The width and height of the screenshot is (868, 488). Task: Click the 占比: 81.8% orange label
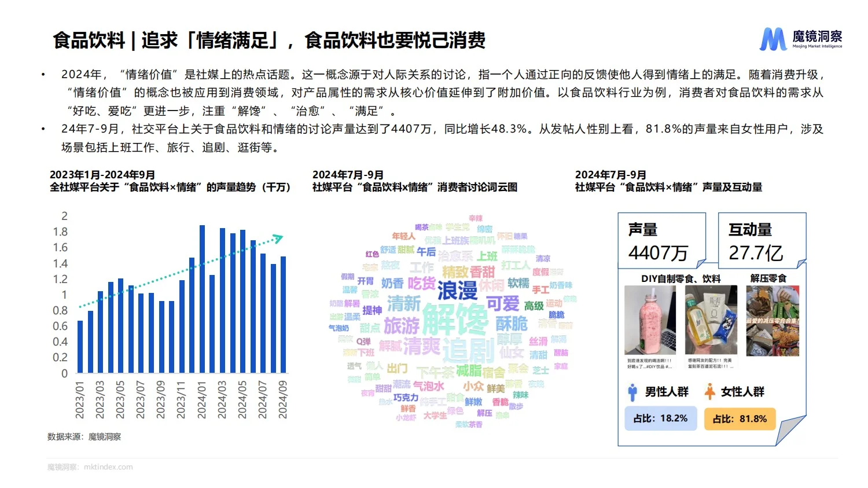click(740, 418)
